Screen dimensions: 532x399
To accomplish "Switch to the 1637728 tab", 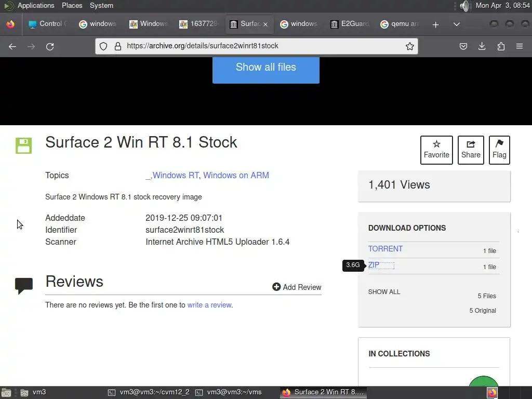I will [x=199, y=24].
